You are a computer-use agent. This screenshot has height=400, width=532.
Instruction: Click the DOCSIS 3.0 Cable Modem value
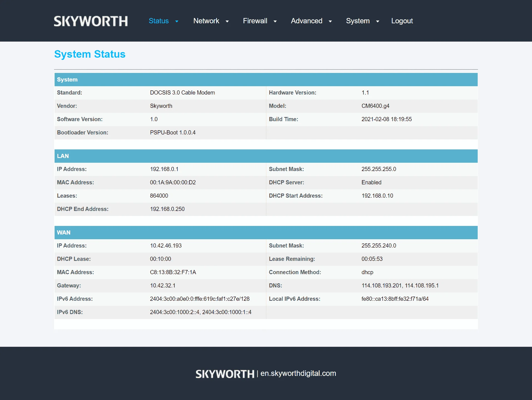(183, 93)
